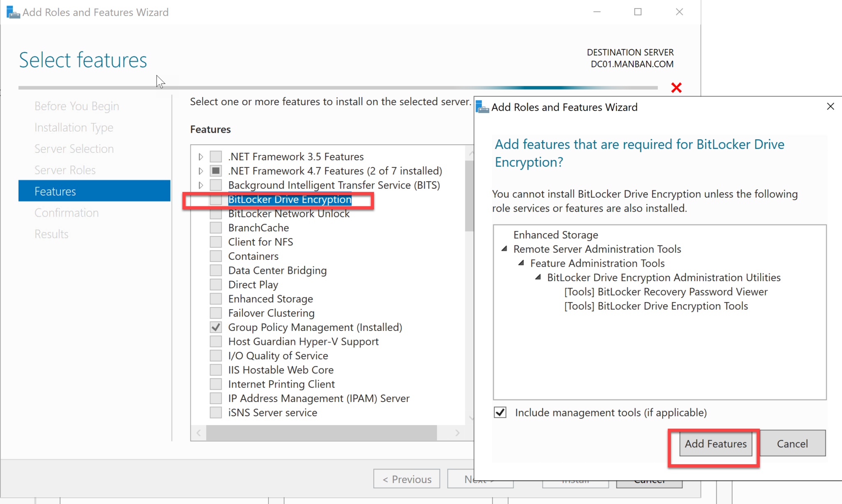
Task: Go to Server Selection step
Action: tap(74, 148)
